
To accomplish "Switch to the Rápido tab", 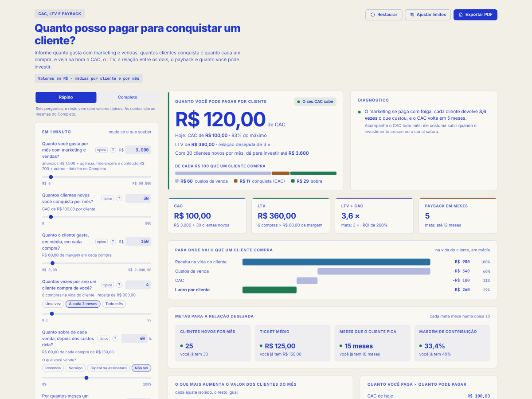I will (x=66, y=97).
